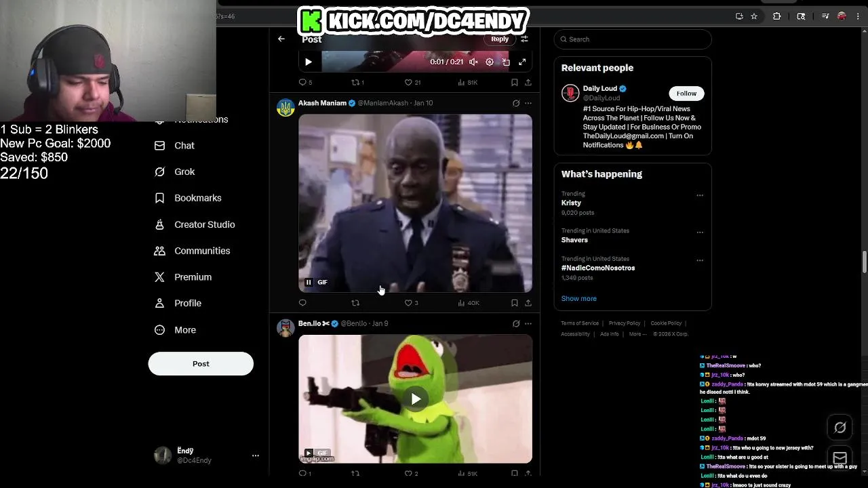
Task: Expand the More footer links menu
Action: pos(637,334)
